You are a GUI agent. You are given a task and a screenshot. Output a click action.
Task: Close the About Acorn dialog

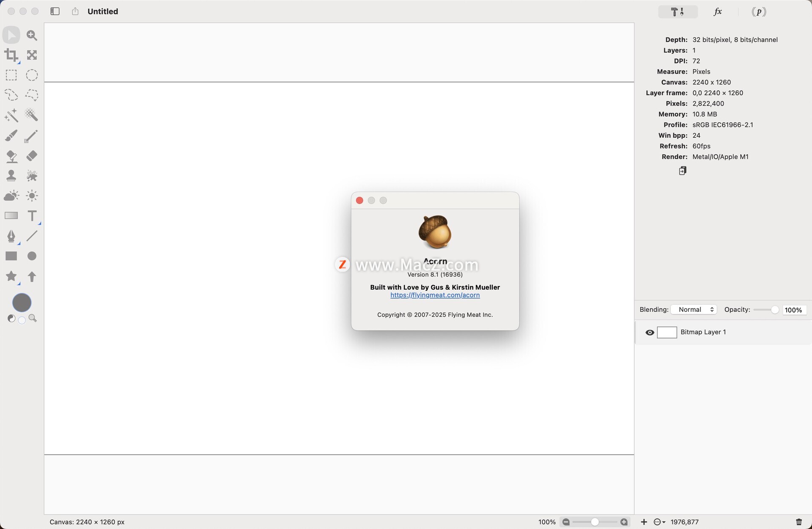tap(359, 200)
